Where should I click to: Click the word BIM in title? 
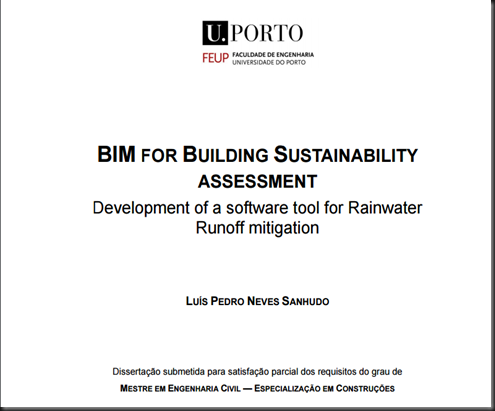click(116, 154)
